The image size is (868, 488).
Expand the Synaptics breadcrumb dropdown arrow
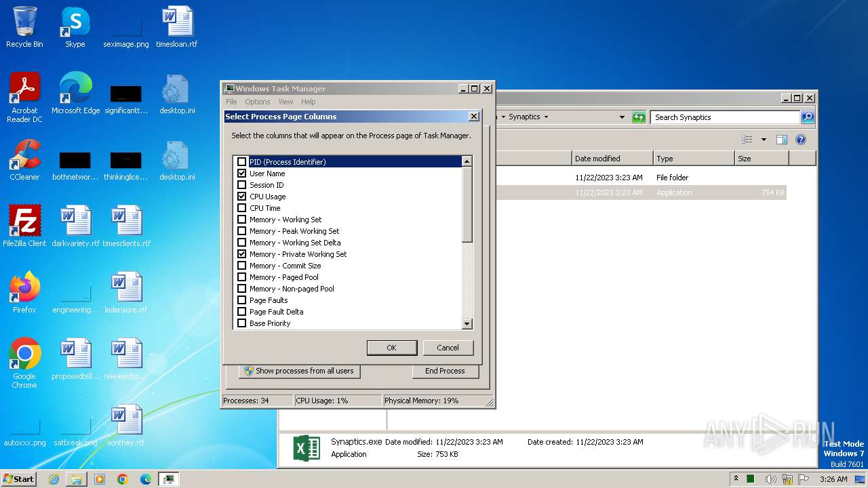click(x=546, y=117)
